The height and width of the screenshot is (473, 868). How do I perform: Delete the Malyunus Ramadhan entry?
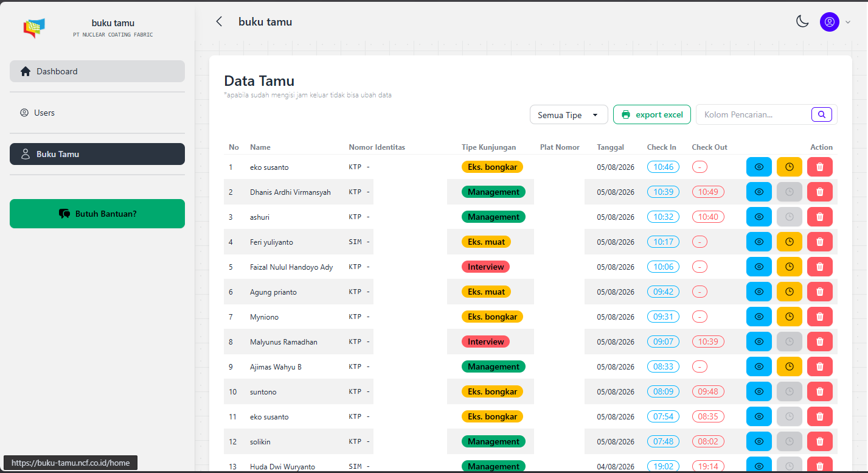pos(820,342)
